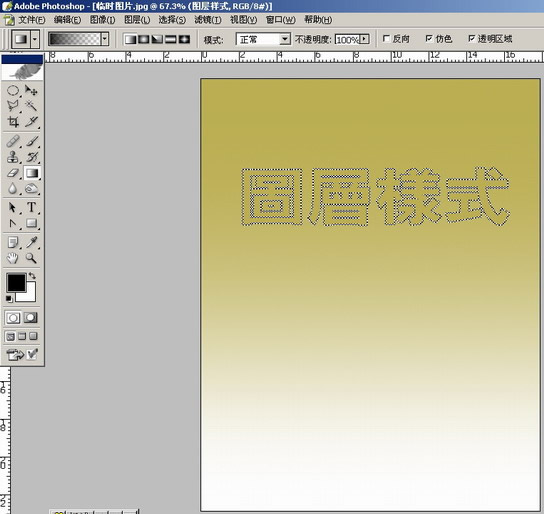Switch to Quick Mask mode
The height and width of the screenshot is (514, 544).
[31, 317]
